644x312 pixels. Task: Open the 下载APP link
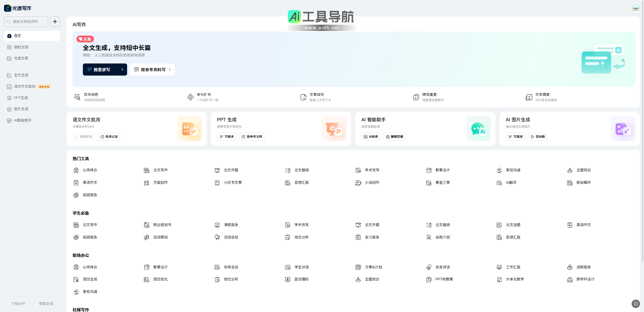[x=18, y=304]
